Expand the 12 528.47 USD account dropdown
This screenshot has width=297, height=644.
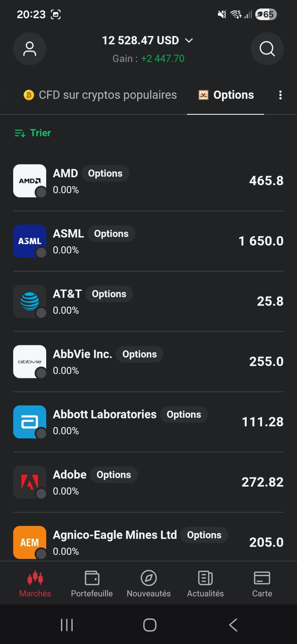point(147,40)
